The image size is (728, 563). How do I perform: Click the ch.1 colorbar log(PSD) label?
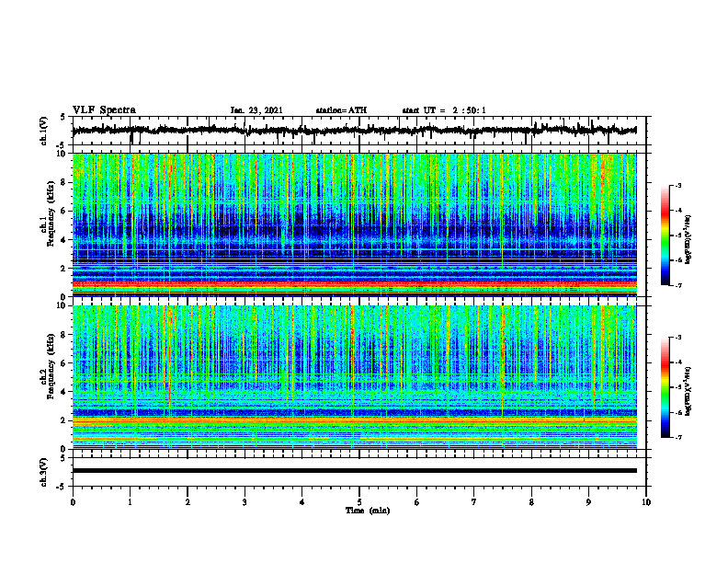click(x=688, y=239)
